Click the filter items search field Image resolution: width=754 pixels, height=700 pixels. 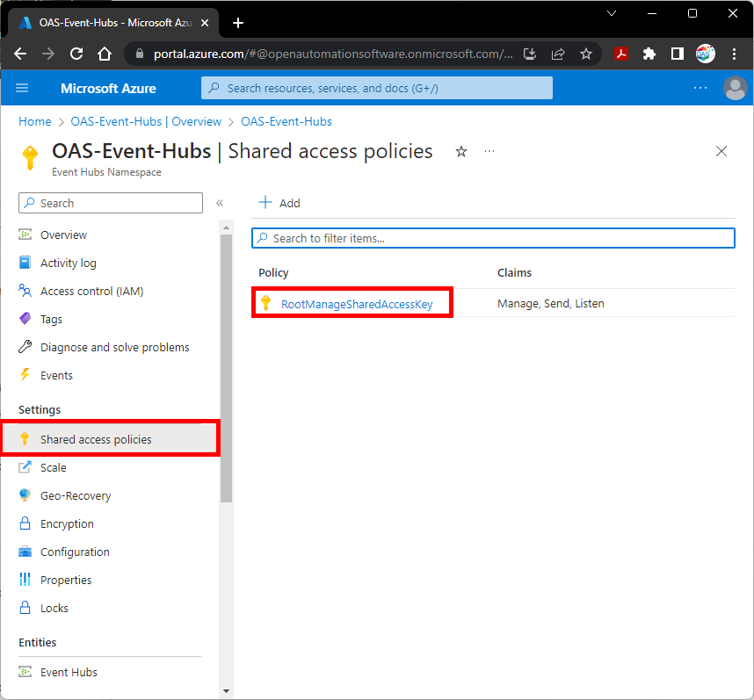coord(492,238)
